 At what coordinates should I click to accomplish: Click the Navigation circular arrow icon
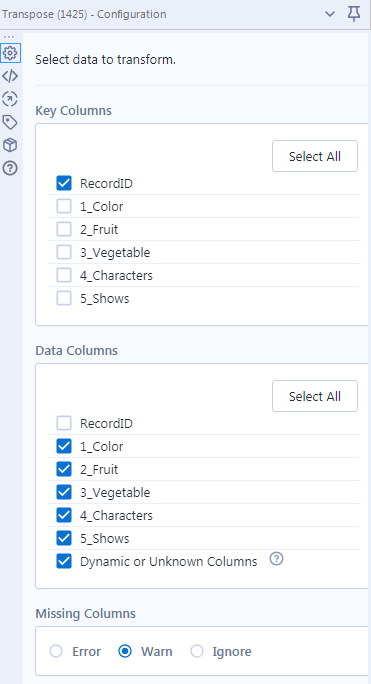[x=10, y=99]
